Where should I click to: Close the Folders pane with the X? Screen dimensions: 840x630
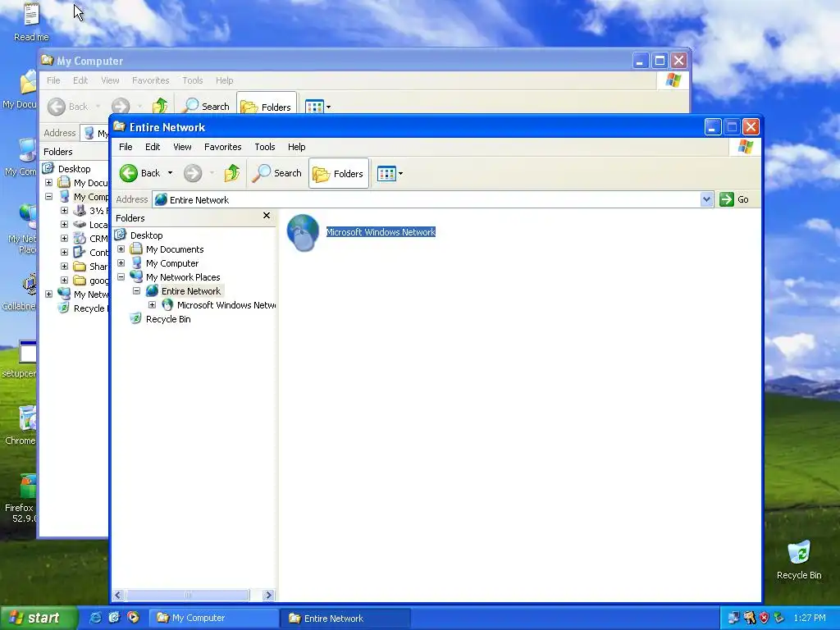(x=267, y=216)
